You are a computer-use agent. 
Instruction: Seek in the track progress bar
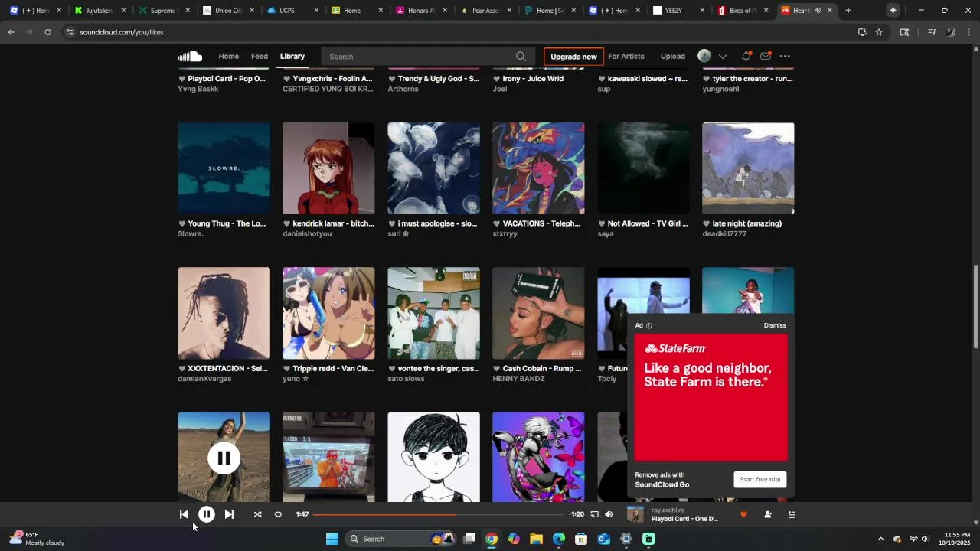point(439,514)
